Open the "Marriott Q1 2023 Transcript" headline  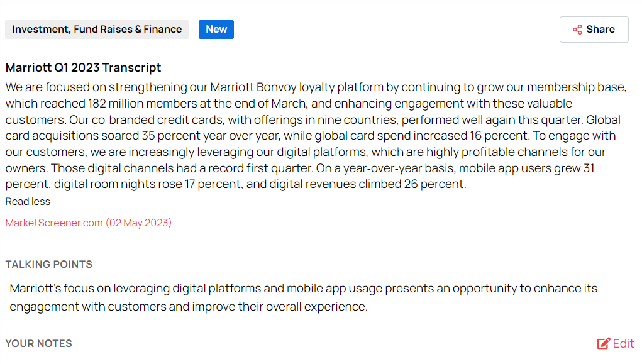point(83,67)
